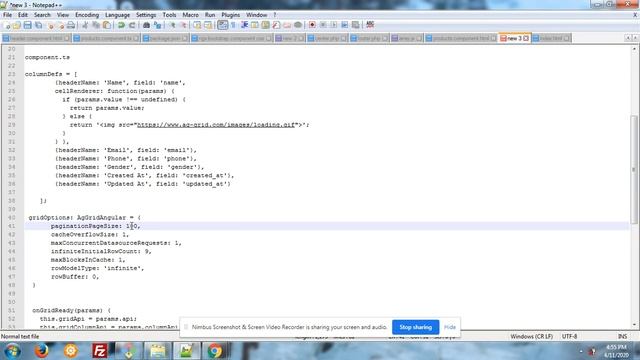Toggle synchronized horizontal scrolling icon
The width and height of the screenshot is (640, 360).
tap(208, 25)
